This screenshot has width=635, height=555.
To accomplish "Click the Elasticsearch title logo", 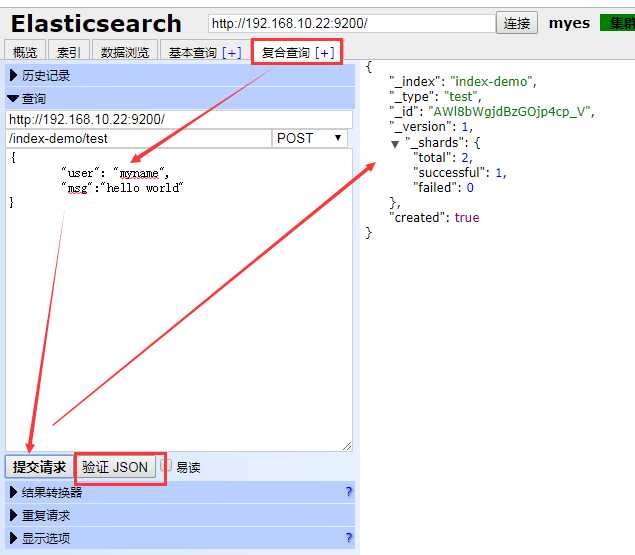I will click(x=96, y=23).
